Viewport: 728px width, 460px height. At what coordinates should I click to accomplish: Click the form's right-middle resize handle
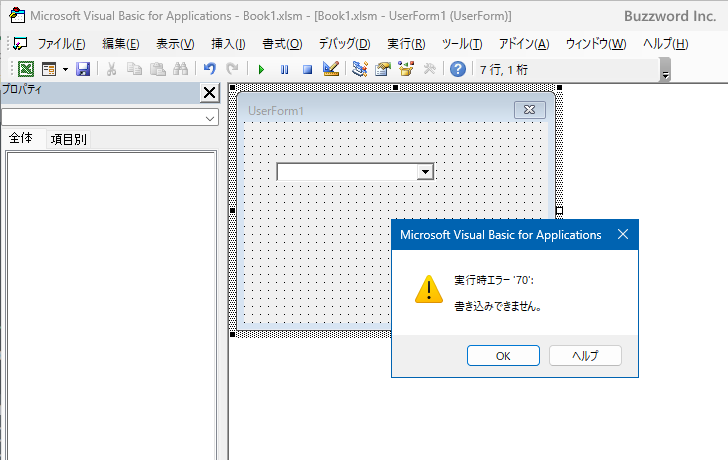click(x=559, y=211)
